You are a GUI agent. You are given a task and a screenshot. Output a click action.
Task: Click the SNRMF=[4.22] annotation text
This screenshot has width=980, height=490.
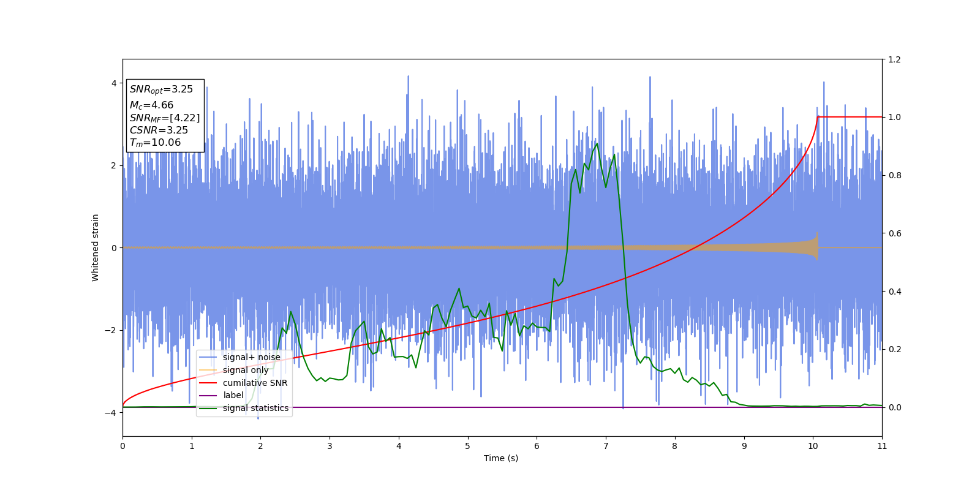[x=165, y=118]
